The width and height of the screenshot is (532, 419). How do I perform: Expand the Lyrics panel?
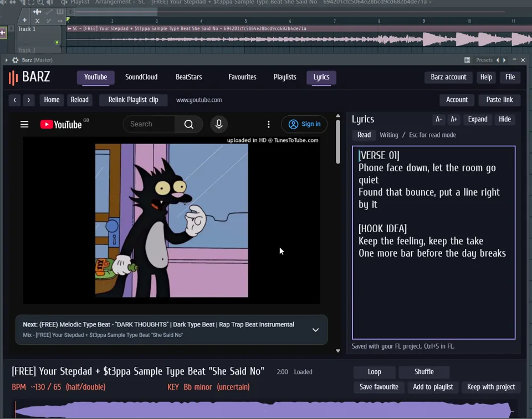tap(478, 119)
